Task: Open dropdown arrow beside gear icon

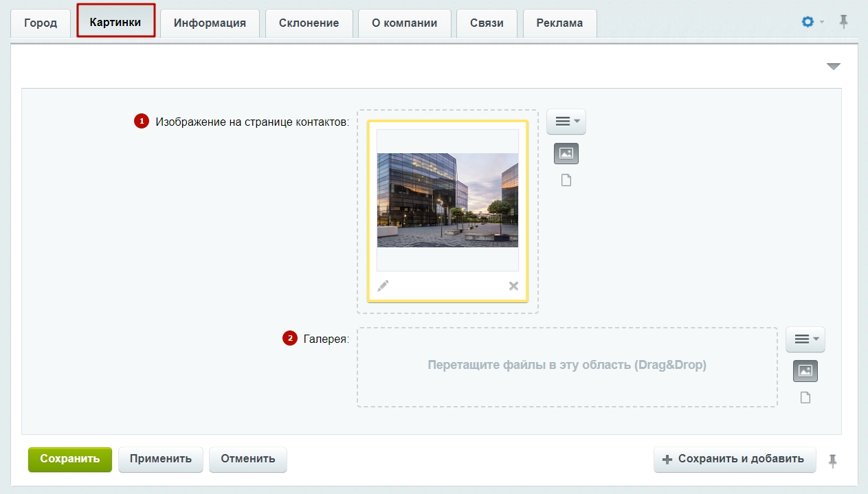Action: (822, 23)
